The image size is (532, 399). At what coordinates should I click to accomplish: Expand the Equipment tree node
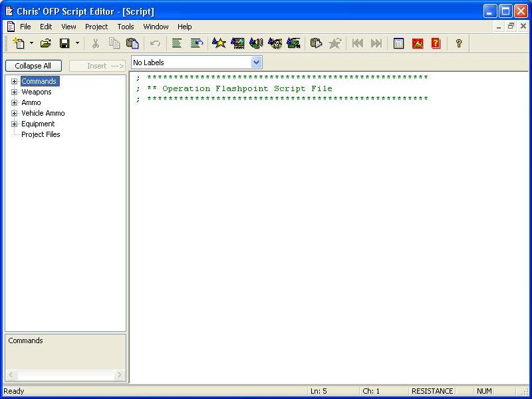click(x=14, y=124)
